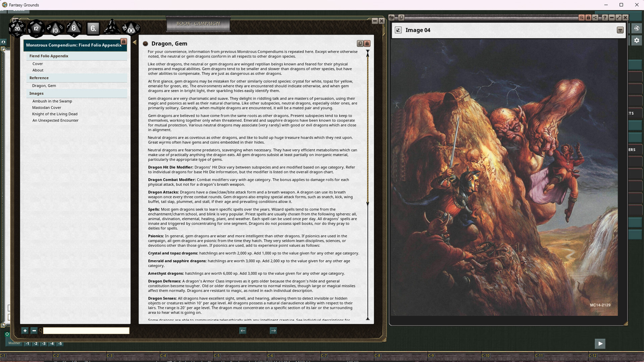Image resolution: width=644 pixels, height=362 pixels.
Task: Toggle the lock icon above the Image 04 window
Action: pyautogui.click(x=588, y=17)
